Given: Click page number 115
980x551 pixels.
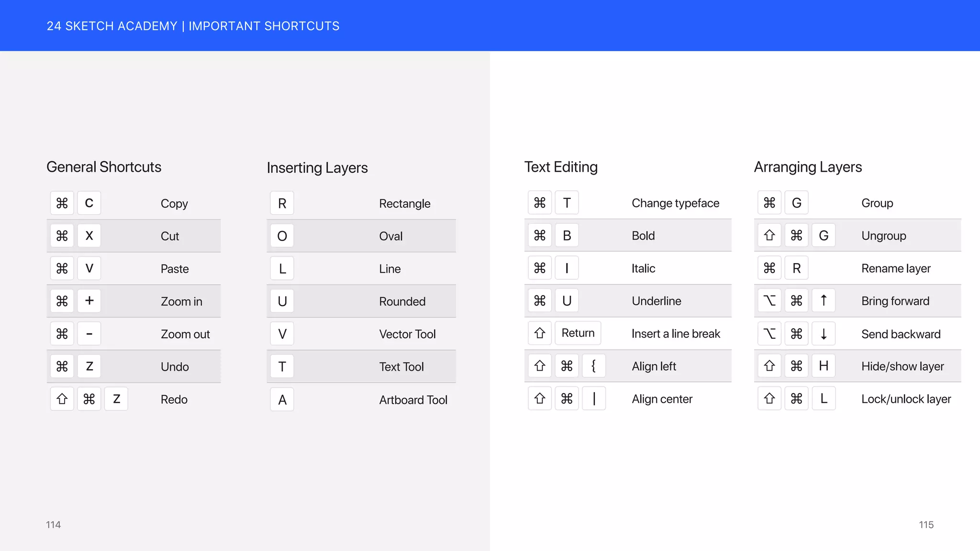Looking at the screenshot, I should [926, 525].
